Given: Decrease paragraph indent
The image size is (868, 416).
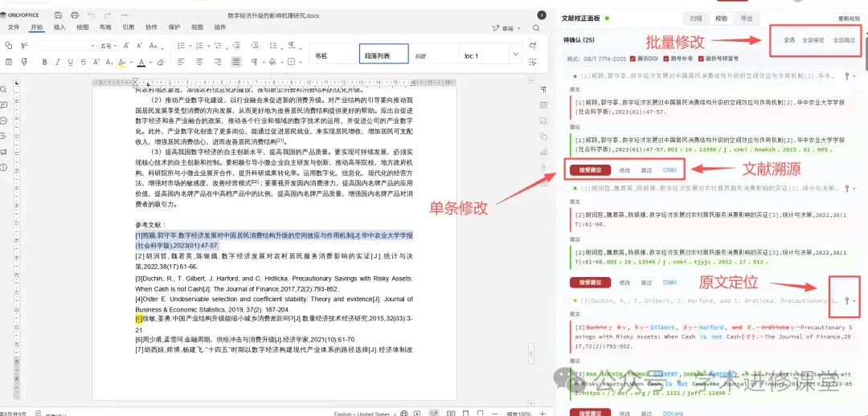Looking at the screenshot, I should coord(236,46).
